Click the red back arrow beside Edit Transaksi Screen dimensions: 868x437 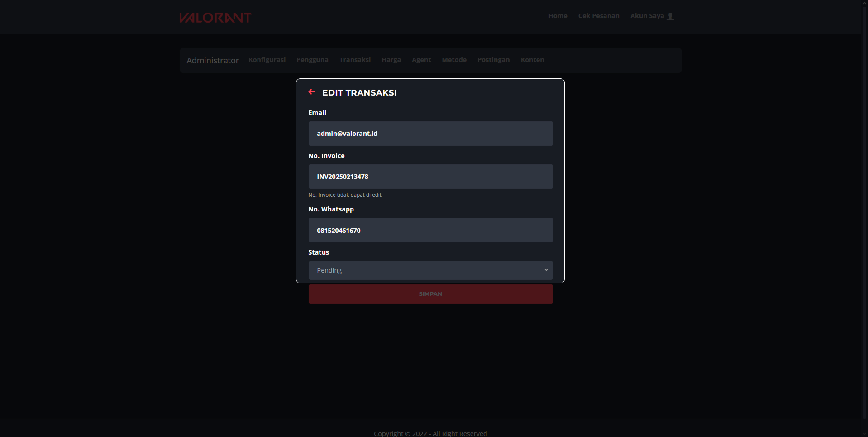[x=312, y=92]
